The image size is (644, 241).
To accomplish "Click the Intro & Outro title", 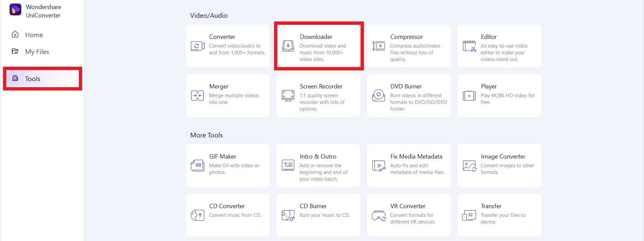I will pos(318,156).
